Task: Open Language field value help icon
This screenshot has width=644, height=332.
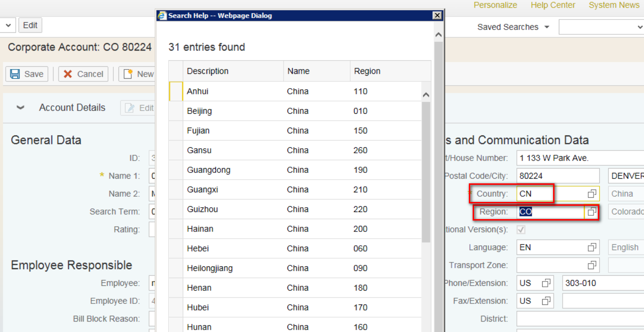Action: (592, 247)
